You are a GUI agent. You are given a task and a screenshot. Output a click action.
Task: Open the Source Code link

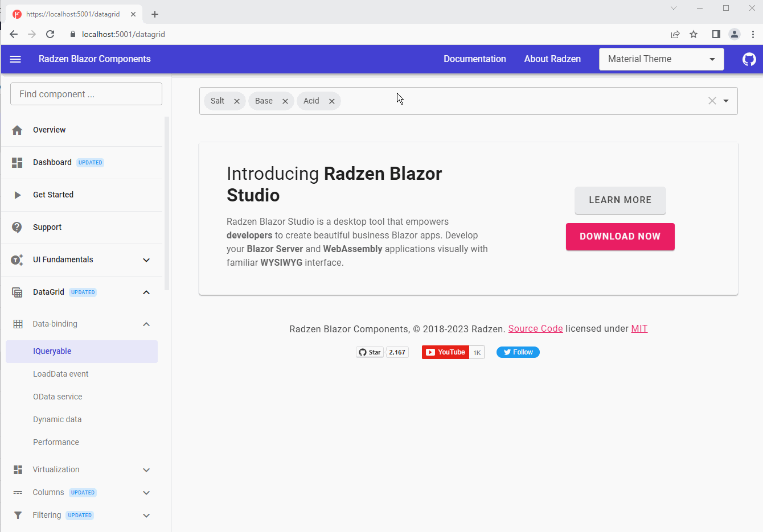pos(535,329)
